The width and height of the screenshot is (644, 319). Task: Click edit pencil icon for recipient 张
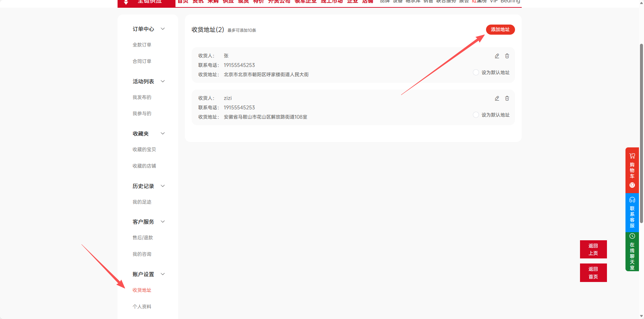pyautogui.click(x=497, y=56)
